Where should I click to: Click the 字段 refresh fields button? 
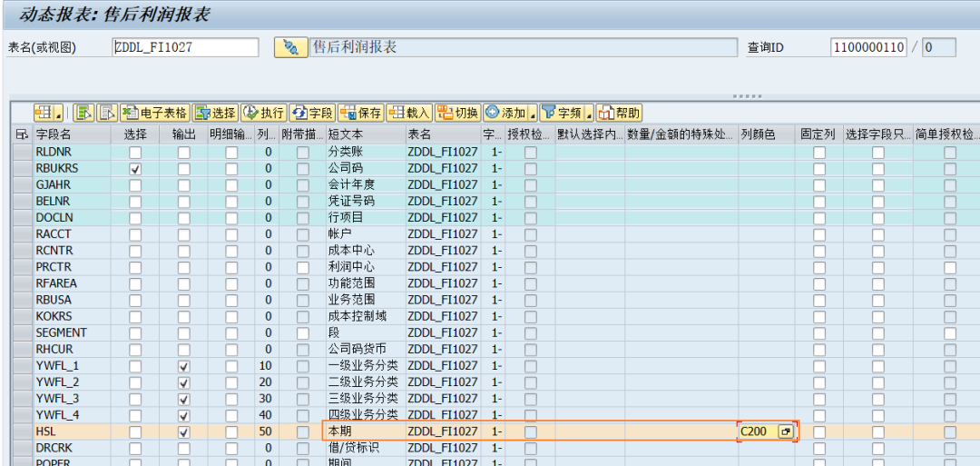coord(312,113)
